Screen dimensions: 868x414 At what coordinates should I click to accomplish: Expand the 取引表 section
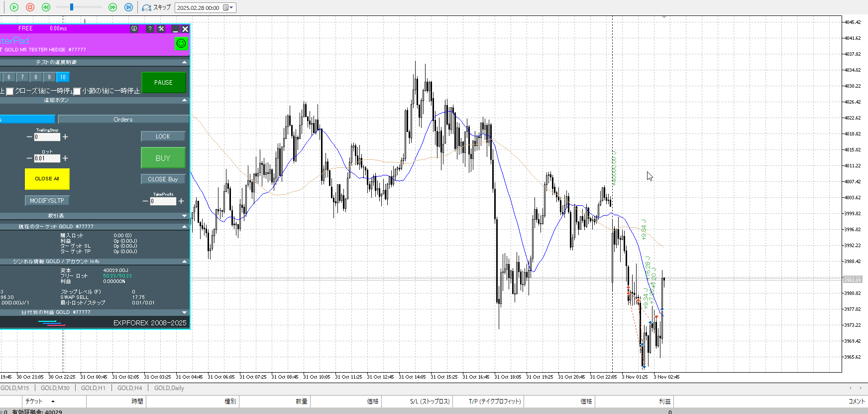point(185,216)
